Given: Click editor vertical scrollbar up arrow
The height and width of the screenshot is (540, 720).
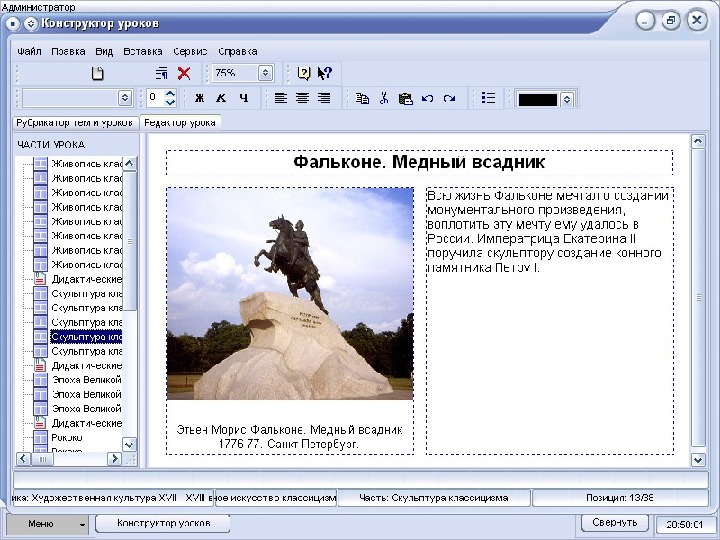Looking at the screenshot, I should [698, 141].
